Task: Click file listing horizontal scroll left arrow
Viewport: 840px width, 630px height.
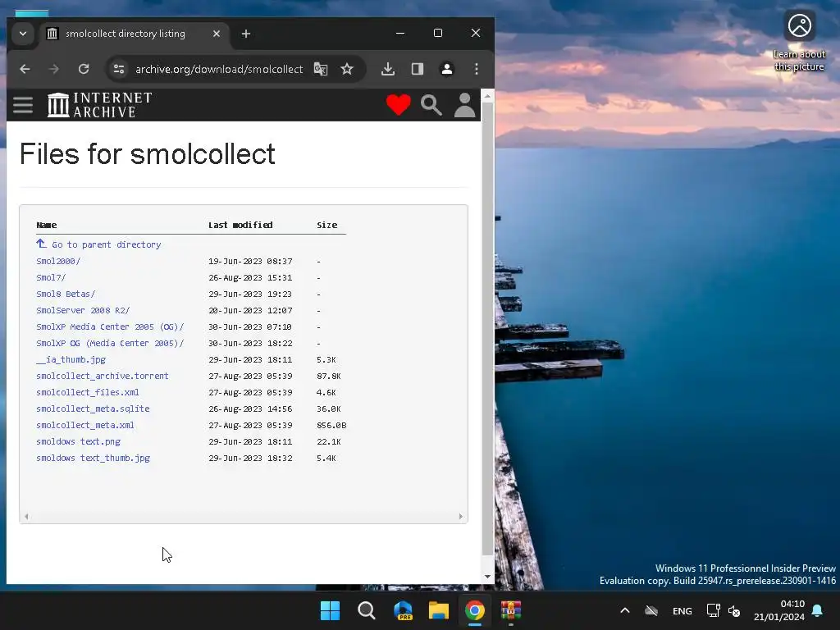Action: (x=26, y=517)
